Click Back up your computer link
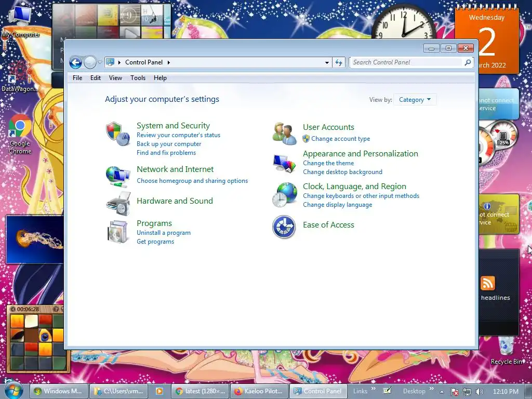The width and height of the screenshot is (532, 399). 169,144
